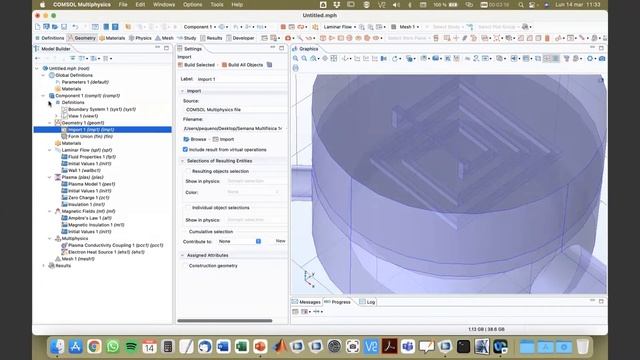Collapse Selections of Resulting Entities section
The height and width of the screenshot is (360, 640).
pos(182,161)
